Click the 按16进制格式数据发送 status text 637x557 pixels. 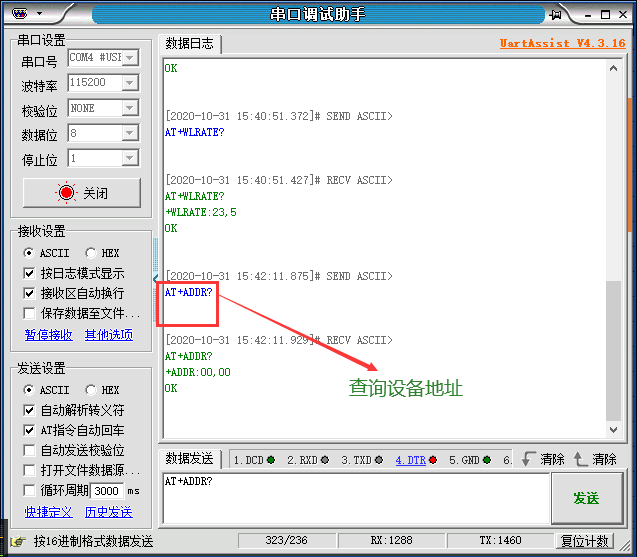pyautogui.click(x=93, y=542)
